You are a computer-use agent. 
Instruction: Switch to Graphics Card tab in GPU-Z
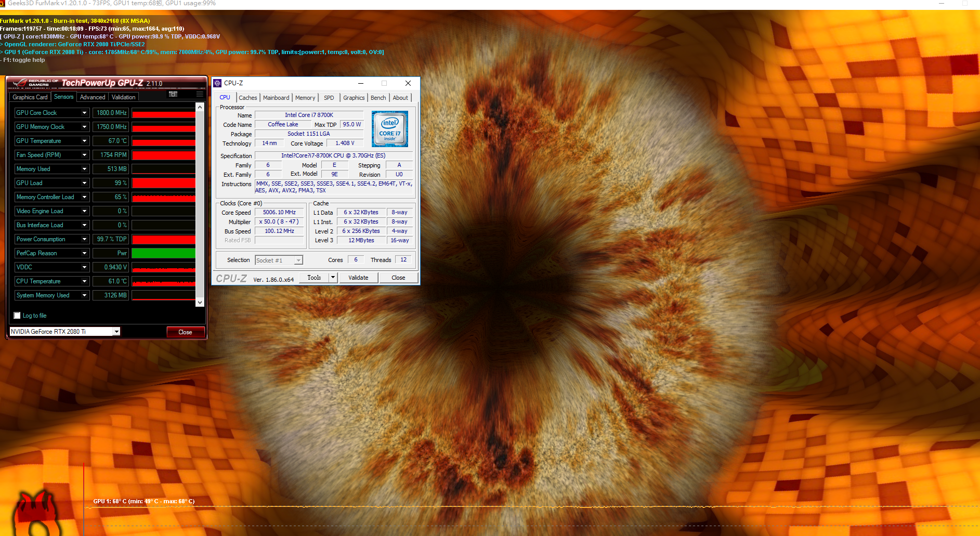tap(30, 97)
